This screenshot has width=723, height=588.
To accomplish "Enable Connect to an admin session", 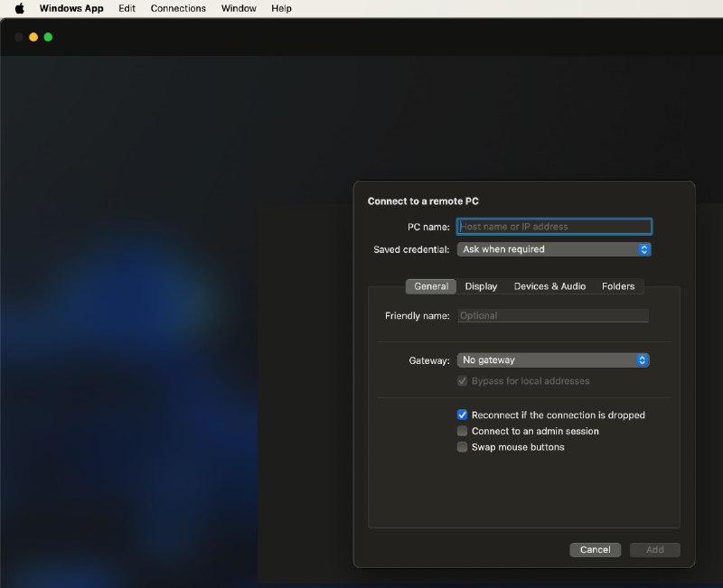I will point(462,431).
